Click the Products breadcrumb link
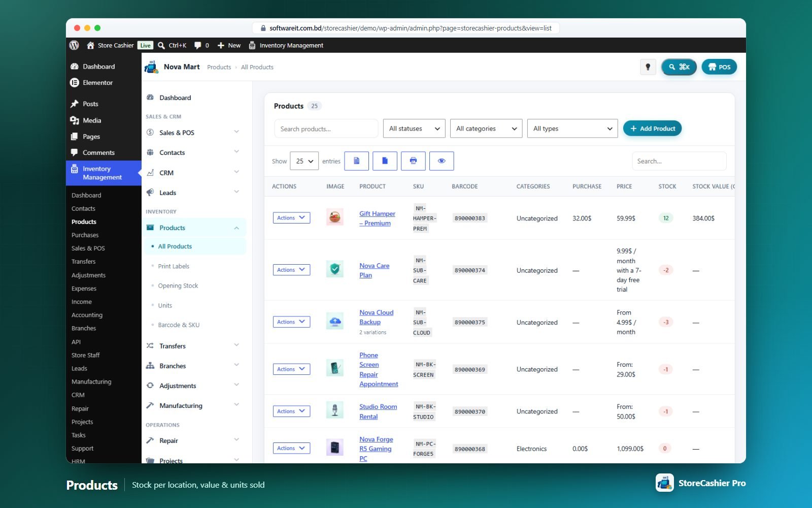 coord(219,67)
